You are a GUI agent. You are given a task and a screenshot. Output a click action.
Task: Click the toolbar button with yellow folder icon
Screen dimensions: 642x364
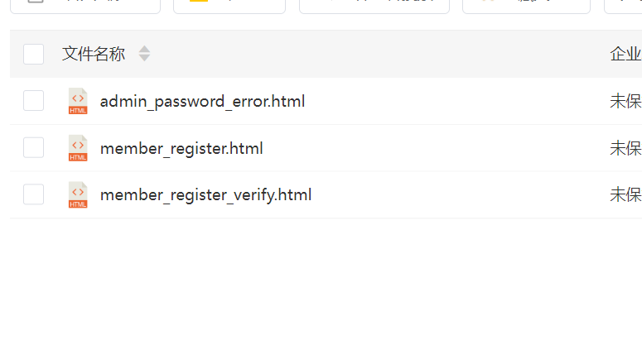click(x=229, y=6)
